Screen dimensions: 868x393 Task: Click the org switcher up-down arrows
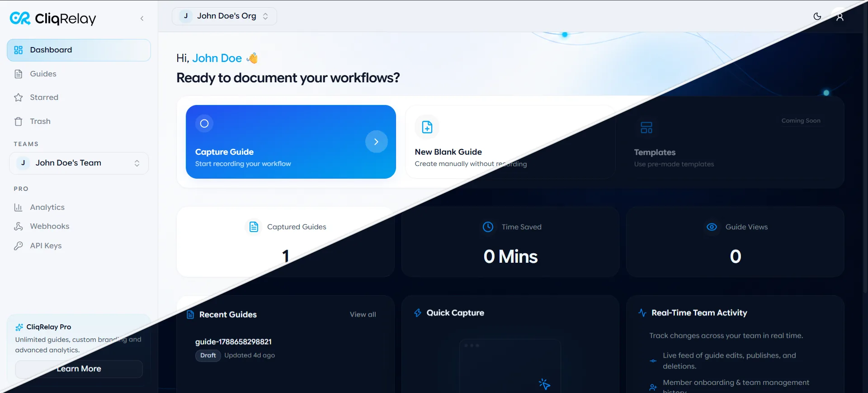[265, 16]
